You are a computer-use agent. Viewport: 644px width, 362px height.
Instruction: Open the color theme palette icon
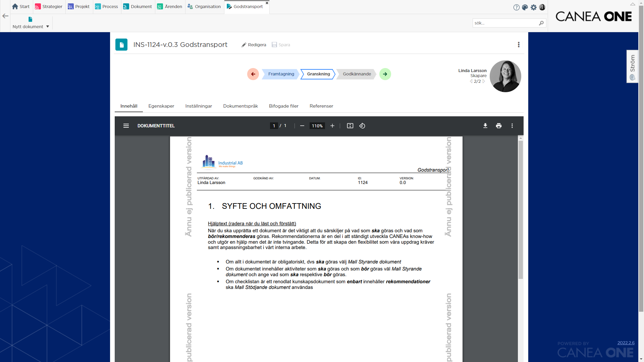(x=525, y=7)
